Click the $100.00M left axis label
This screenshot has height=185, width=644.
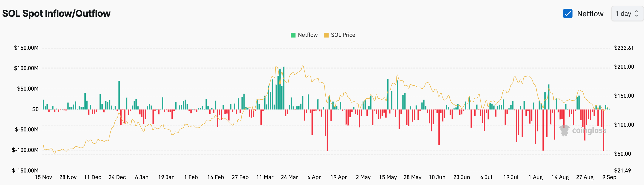26,68
